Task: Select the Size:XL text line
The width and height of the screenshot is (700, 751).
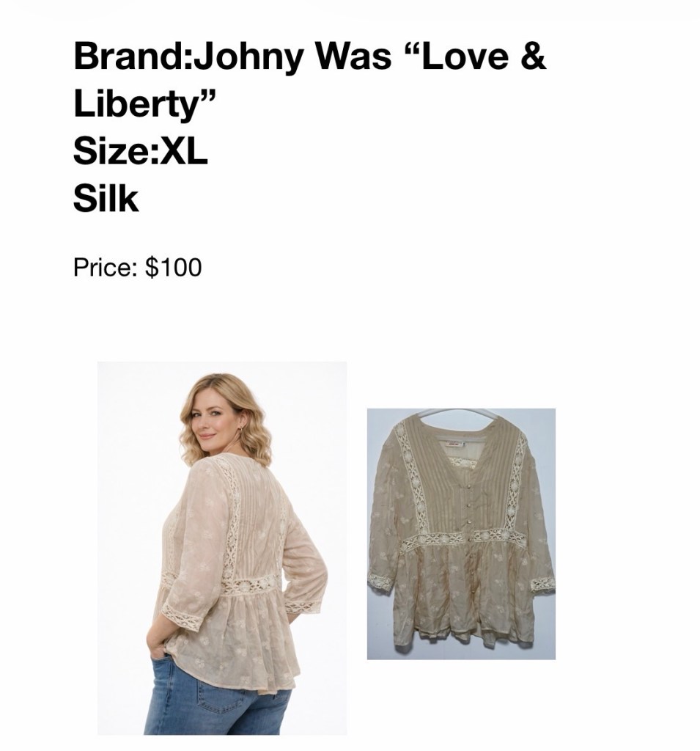Action: (140, 151)
